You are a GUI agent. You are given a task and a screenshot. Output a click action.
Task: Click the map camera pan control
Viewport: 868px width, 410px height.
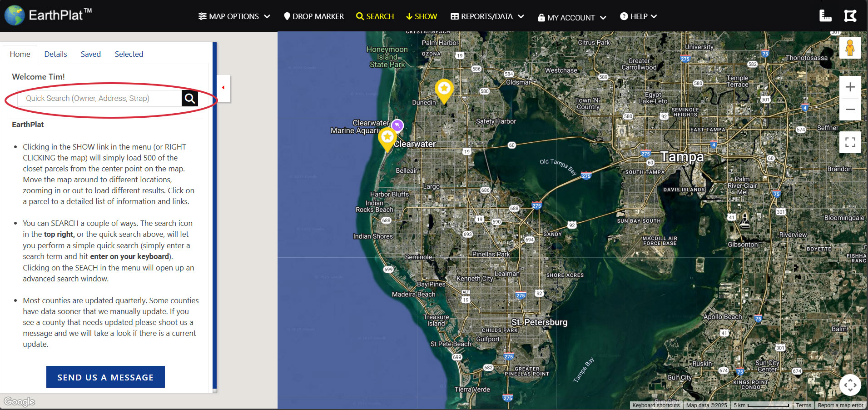tap(850, 385)
